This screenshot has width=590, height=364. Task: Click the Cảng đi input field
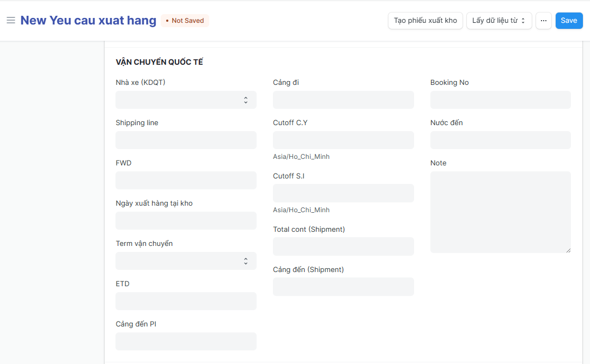343,100
